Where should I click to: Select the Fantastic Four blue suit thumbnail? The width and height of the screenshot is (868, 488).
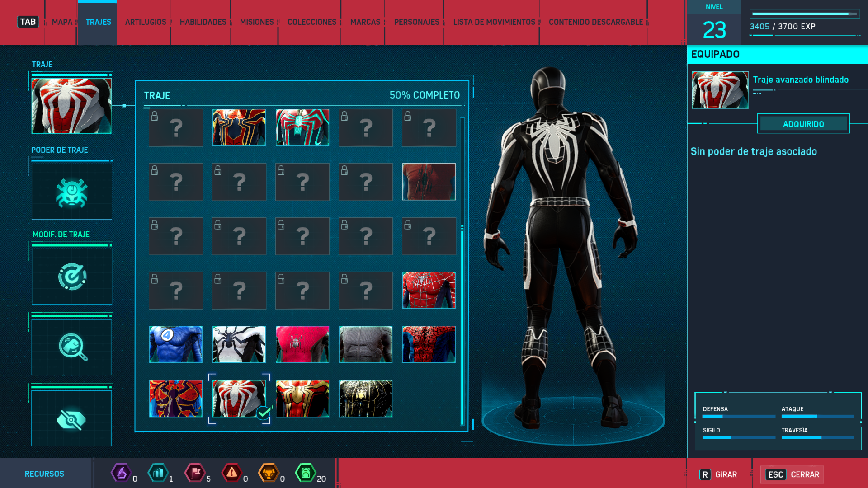[176, 344]
